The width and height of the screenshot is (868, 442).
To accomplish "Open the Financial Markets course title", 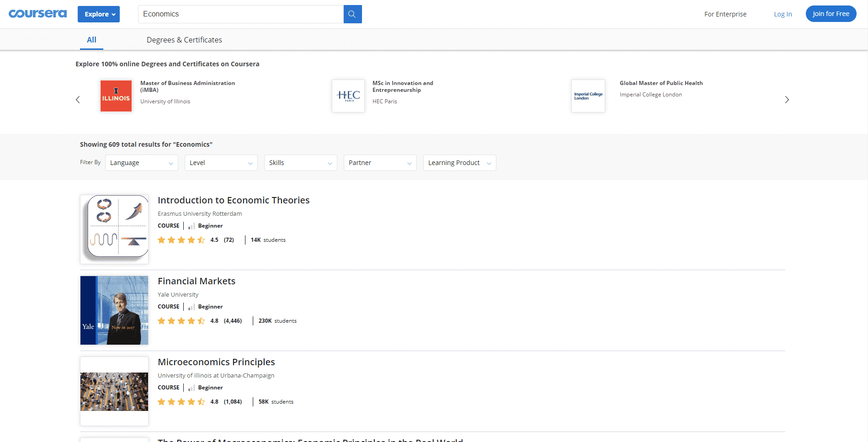I will (197, 281).
